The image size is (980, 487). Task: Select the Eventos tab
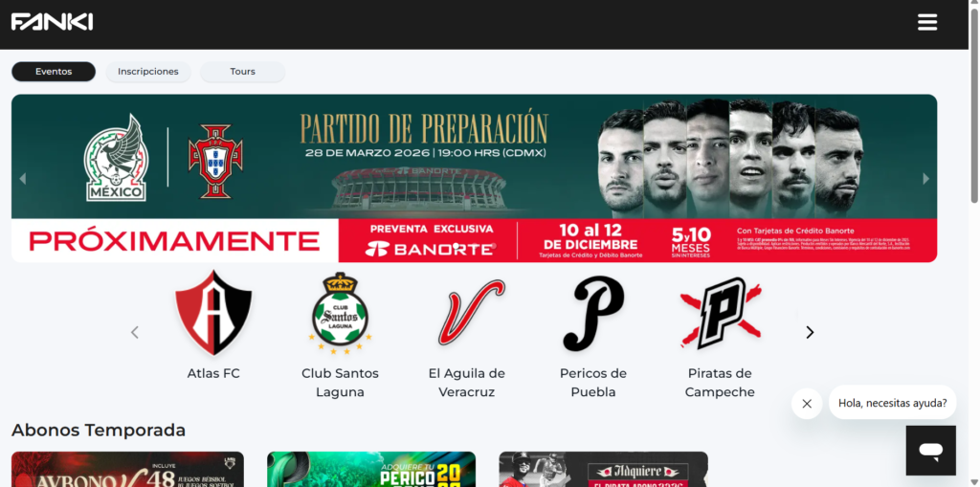[x=54, y=72]
